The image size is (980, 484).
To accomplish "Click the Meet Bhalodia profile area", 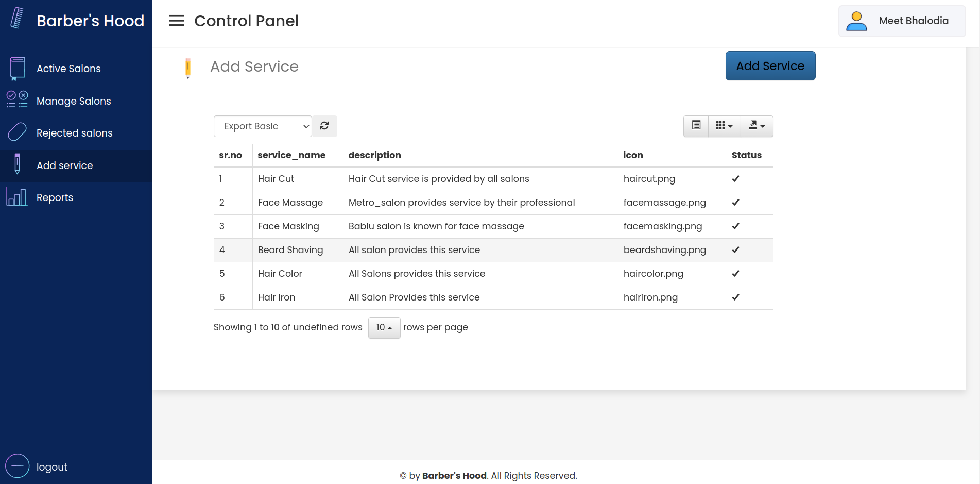I will tap(902, 21).
